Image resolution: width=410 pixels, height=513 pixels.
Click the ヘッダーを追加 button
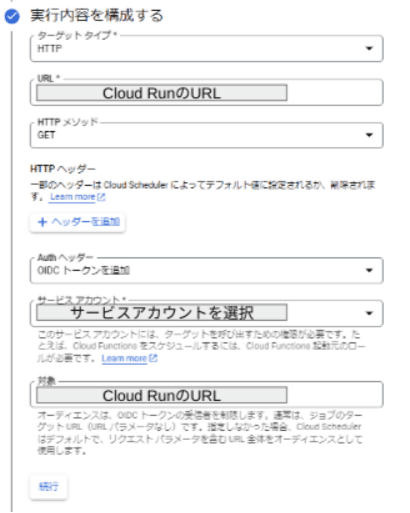(x=78, y=222)
